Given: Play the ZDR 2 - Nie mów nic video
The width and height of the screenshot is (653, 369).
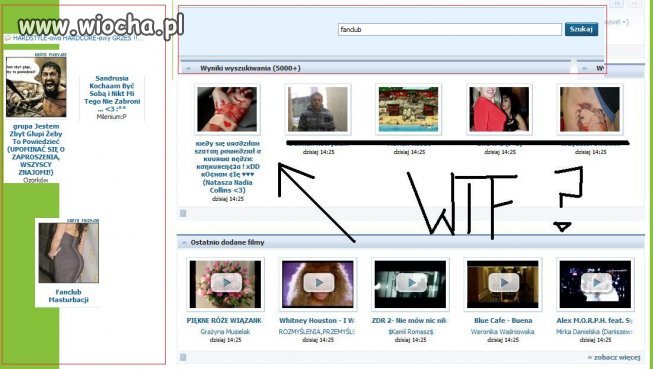Looking at the screenshot, I should (410, 284).
